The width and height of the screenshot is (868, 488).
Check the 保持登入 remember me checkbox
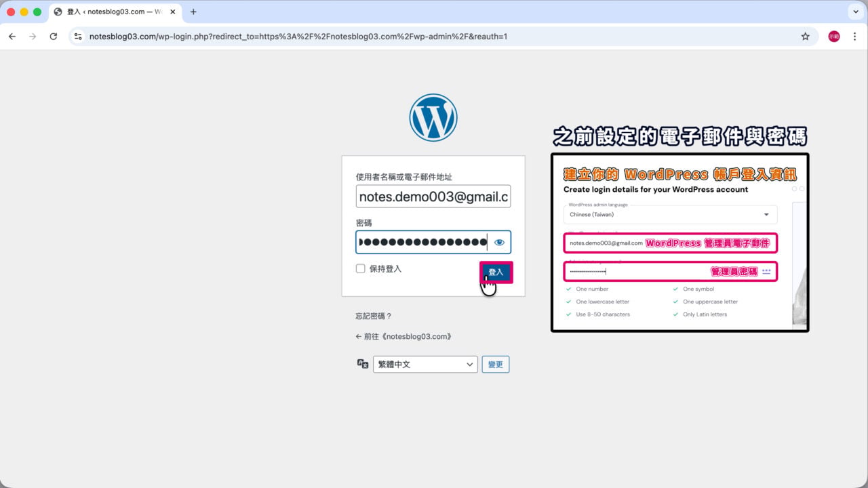pyautogui.click(x=361, y=268)
